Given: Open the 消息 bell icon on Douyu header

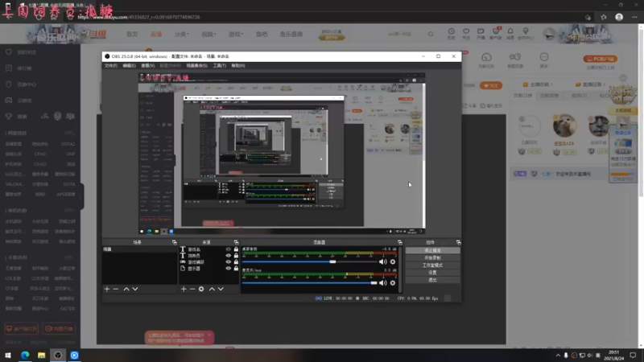Looking at the screenshot, I should point(510,34).
